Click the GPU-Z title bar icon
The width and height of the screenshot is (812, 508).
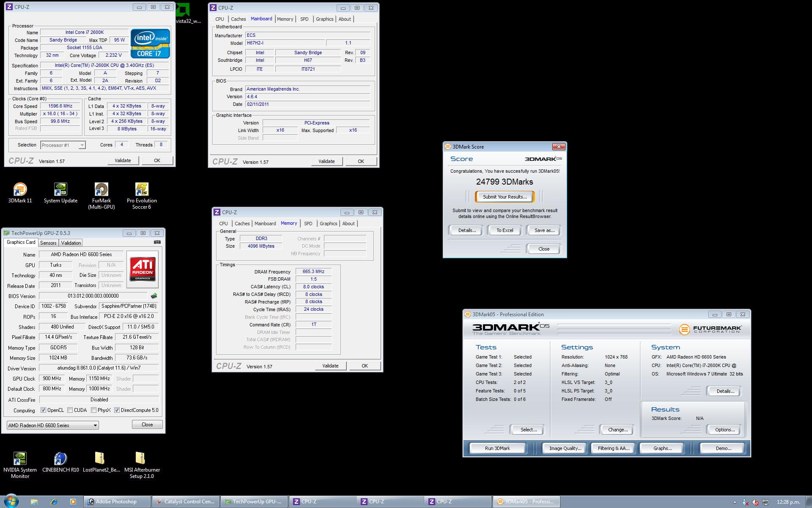click(x=6, y=233)
